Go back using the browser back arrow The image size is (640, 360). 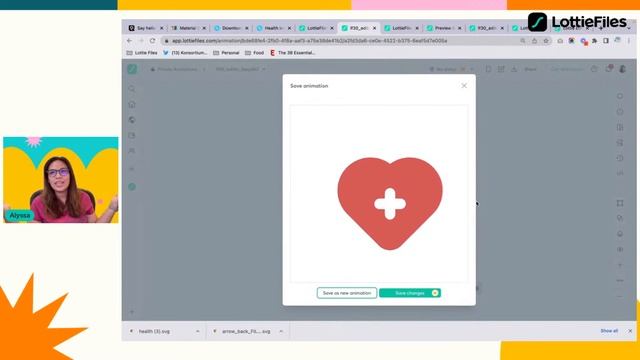[129, 41]
